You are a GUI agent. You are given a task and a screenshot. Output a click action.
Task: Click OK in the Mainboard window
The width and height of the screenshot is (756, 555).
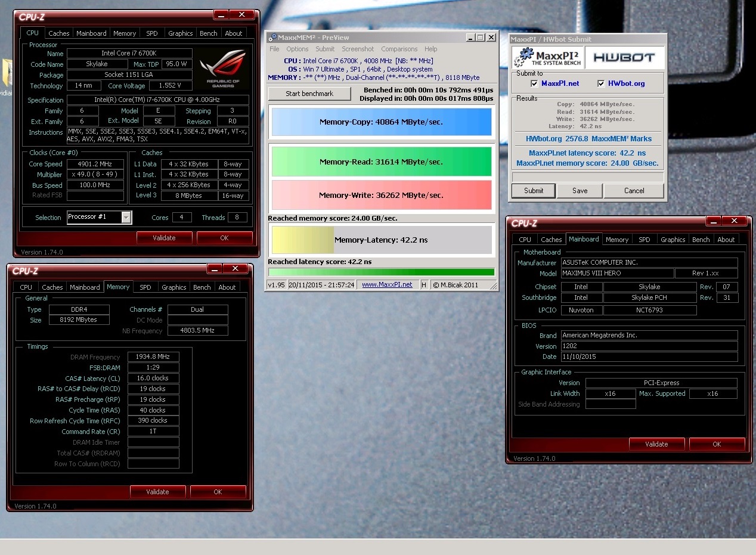[717, 444]
